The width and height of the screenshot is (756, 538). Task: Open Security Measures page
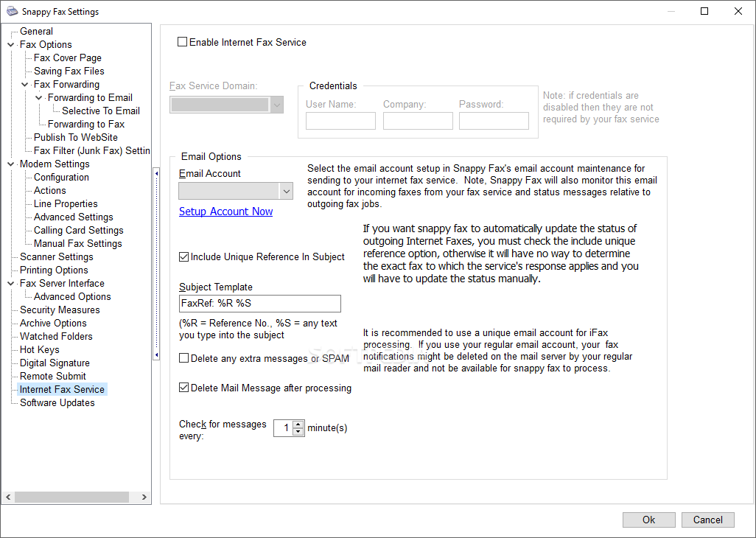[x=60, y=310]
